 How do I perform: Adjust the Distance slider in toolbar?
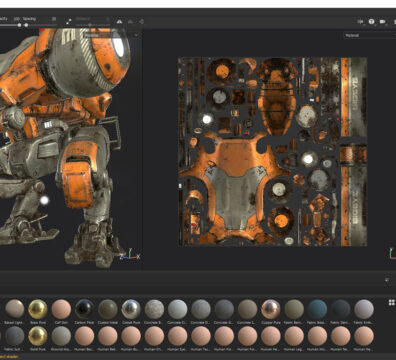pyautogui.click(x=89, y=25)
